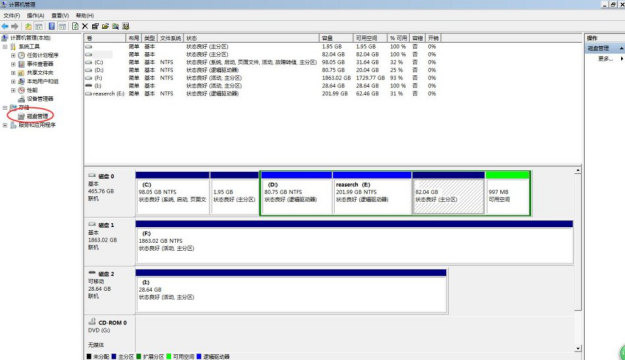Click 更多 in the actions pane
This screenshot has height=360, width=625.
605,59
